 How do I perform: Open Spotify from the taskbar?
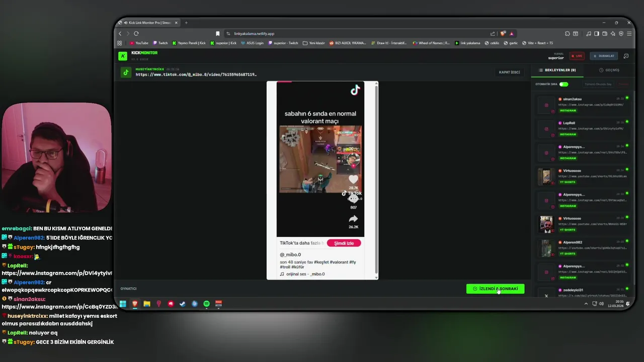pyautogui.click(x=206, y=304)
